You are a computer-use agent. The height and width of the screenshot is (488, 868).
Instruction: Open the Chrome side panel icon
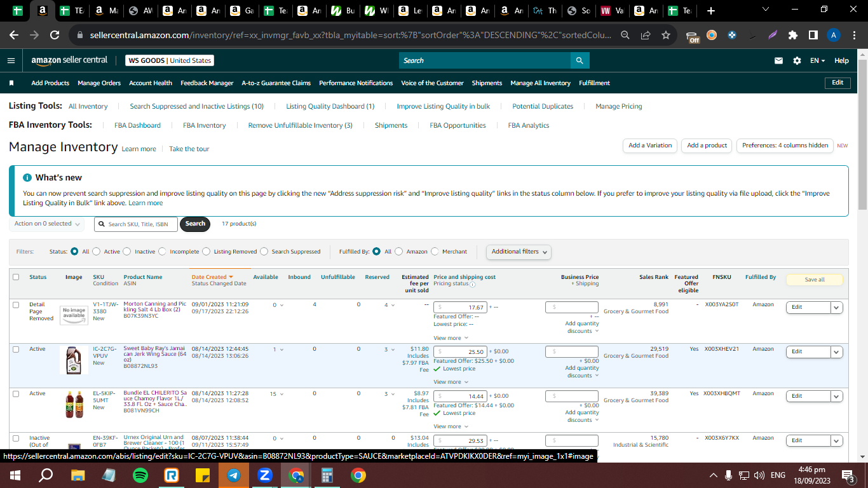point(813,36)
